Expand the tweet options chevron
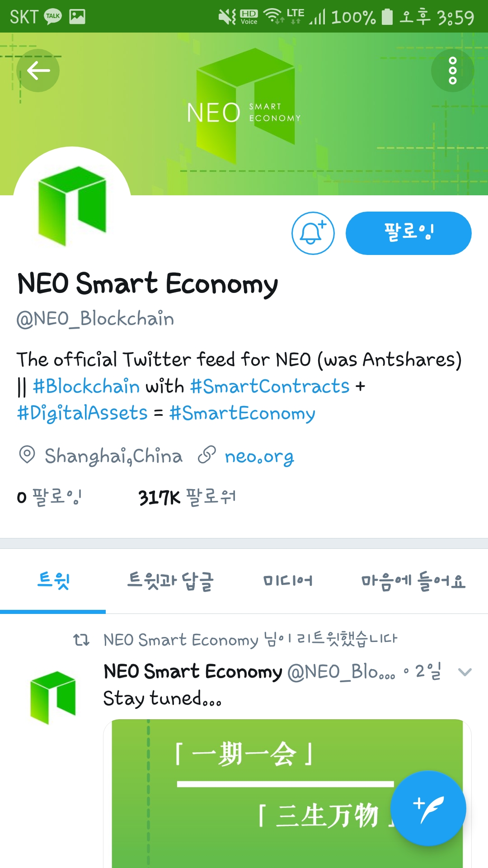 pyautogui.click(x=465, y=672)
